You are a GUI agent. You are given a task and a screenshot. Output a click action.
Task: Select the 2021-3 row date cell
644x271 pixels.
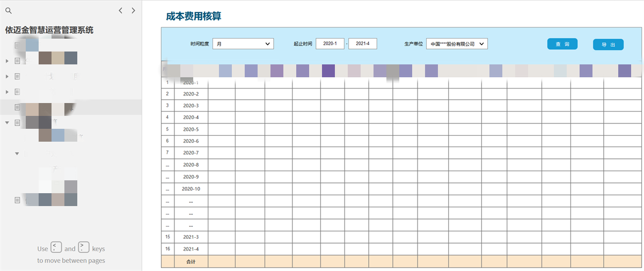191,237
